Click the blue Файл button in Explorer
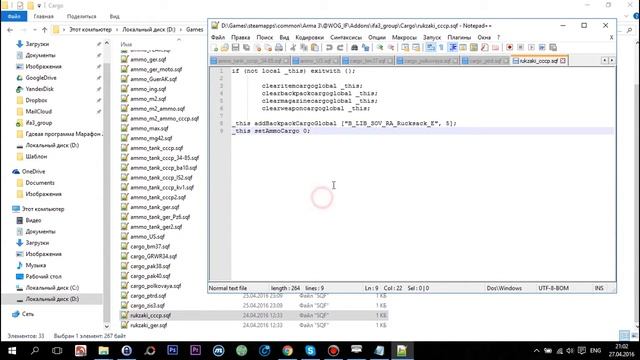Viewport: 640px width, 360px height. 14,17
